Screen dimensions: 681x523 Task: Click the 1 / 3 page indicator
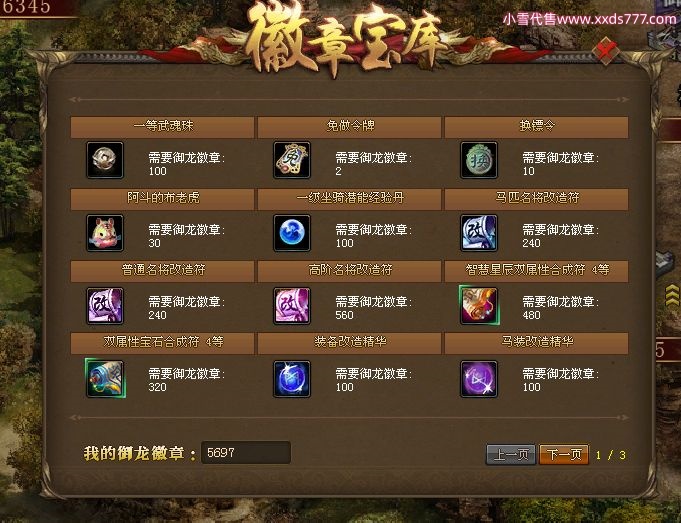pyautogui.click(x=611, y=455)
